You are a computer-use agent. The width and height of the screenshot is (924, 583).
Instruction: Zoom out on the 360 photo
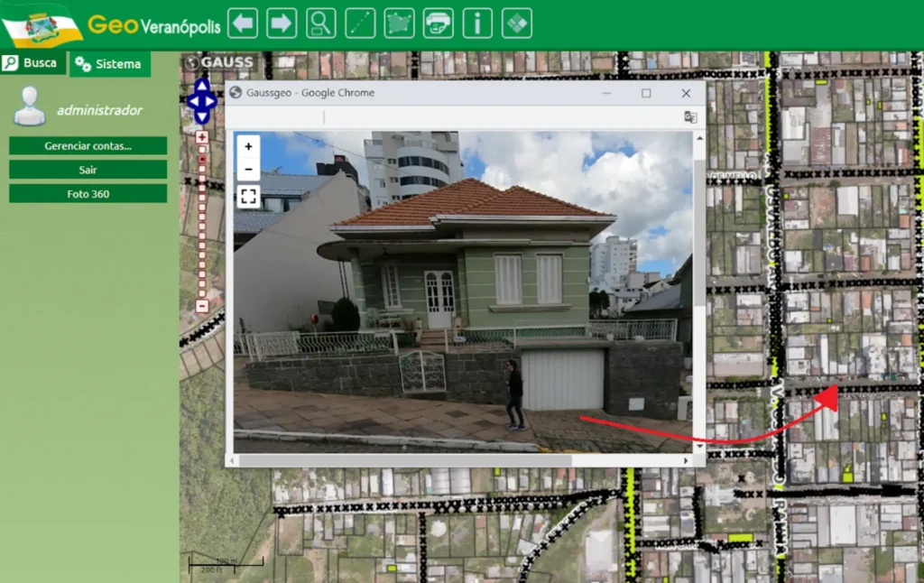pos(248,169)
